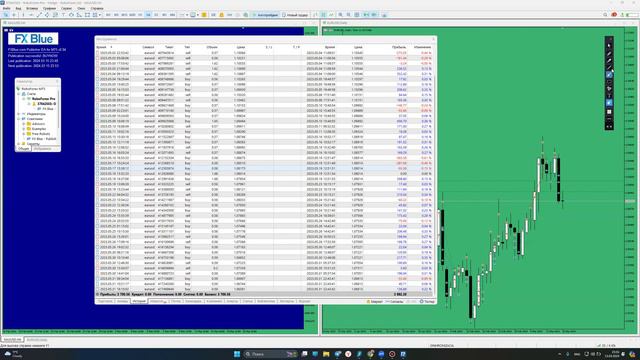This screenshot has height=360, width=640.
Task: Open the Файл menu
Action: [x=6, y=8]
